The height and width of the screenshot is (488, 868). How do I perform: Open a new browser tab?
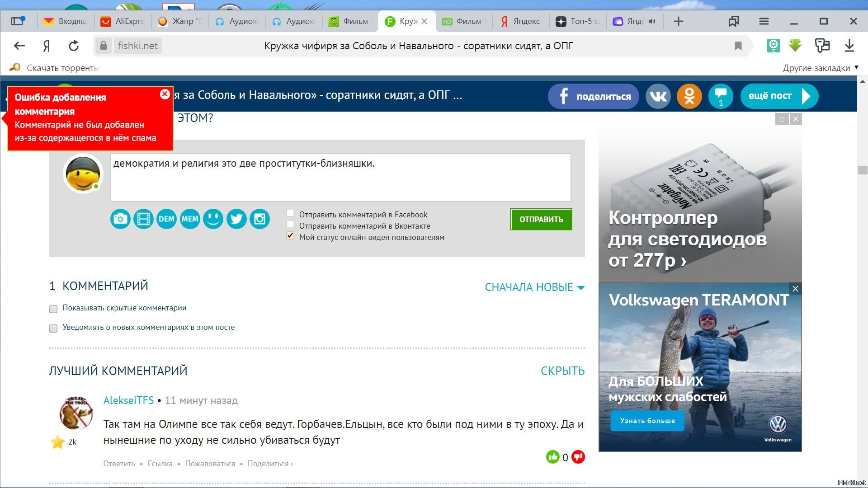pos(678,21)
